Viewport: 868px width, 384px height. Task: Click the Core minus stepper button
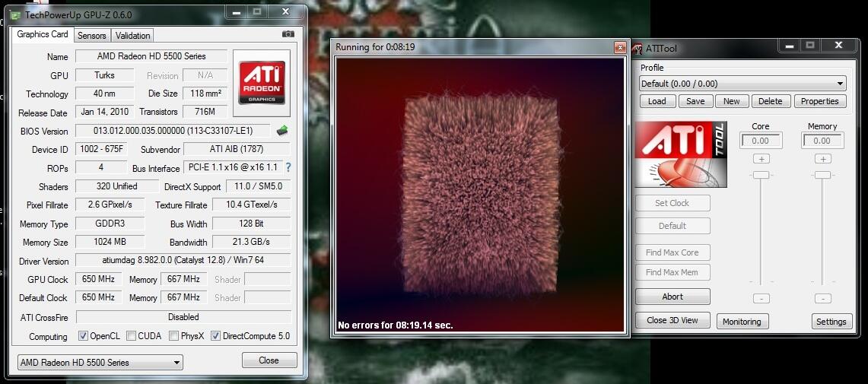click(x=761, y=299)
